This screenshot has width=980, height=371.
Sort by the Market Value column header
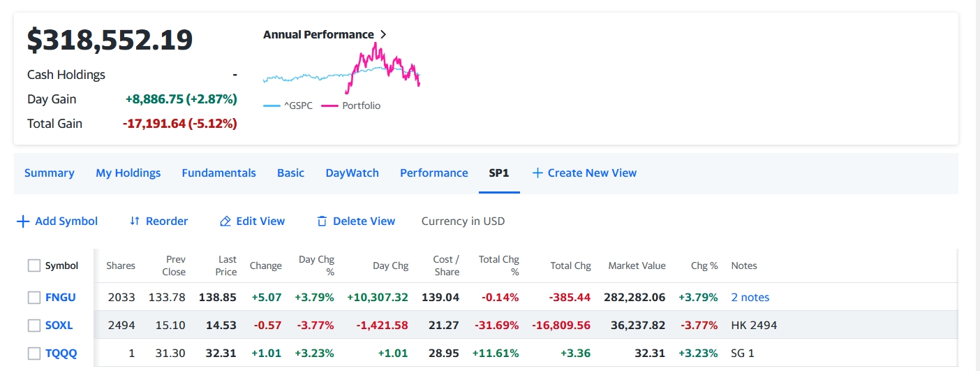point(637,265)
